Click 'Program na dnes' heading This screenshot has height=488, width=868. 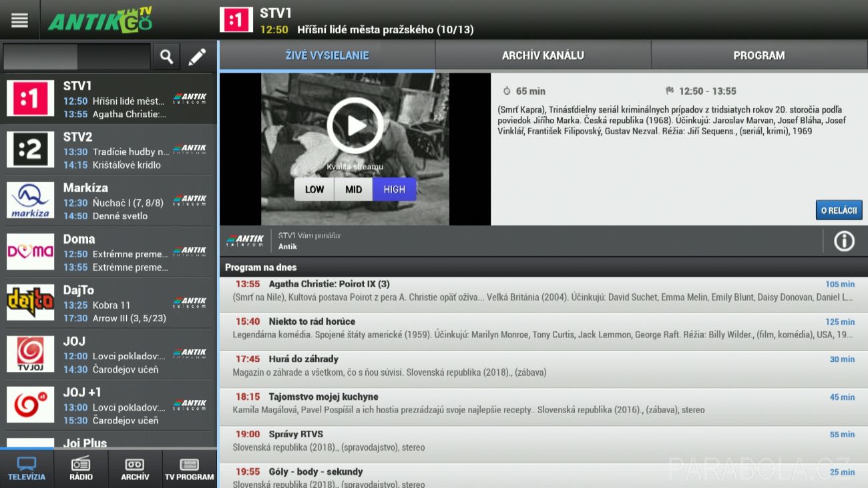(x=261, y=267)
